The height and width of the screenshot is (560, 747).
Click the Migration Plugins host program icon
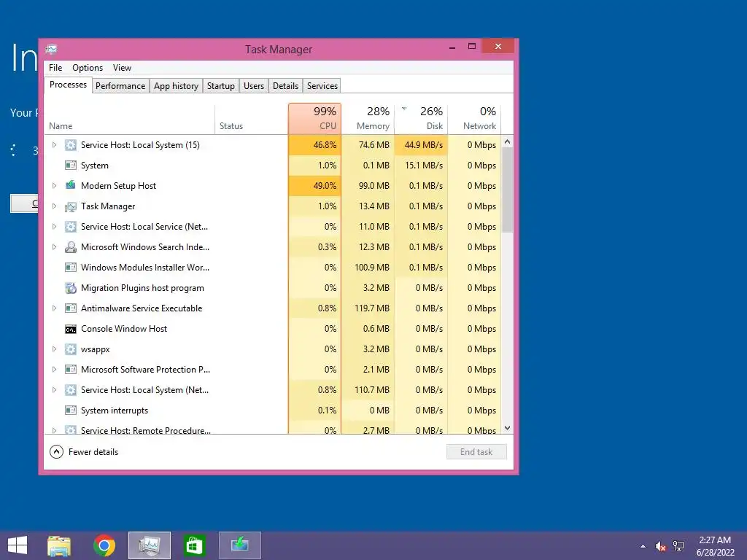tap(71, 288)
